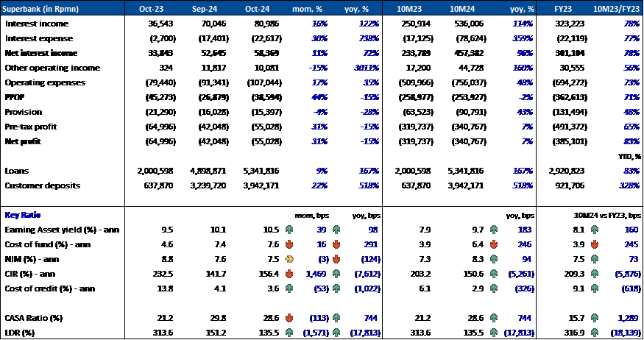Click green up arrow beside 94 in NIM row

(x=494, y=259)
